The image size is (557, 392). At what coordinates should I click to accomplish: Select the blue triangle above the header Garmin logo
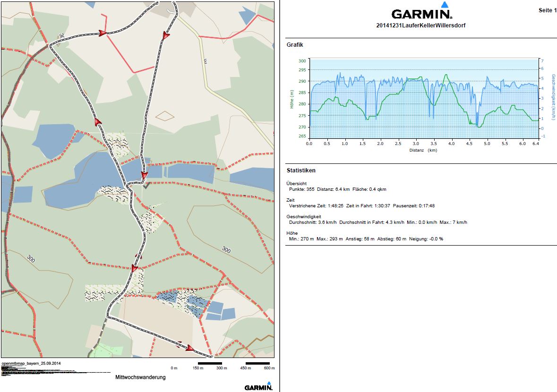[444, 5]
